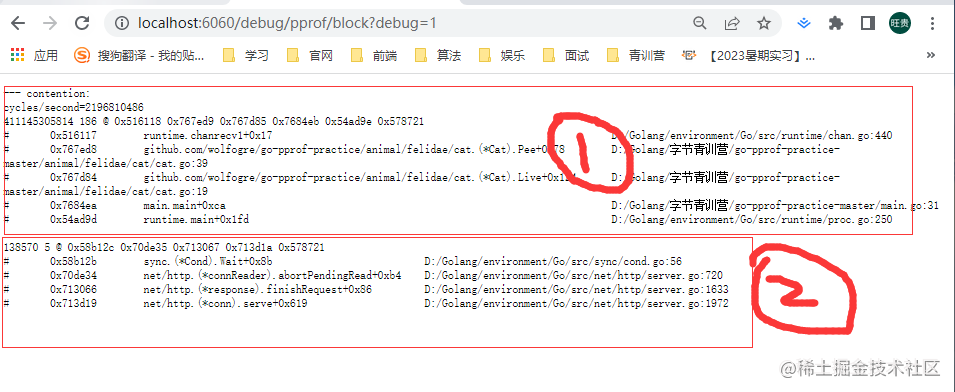The height and width of the screenshot is (392, 955).
Task: Toggle the browser side panel
Action: click(867, 24)
